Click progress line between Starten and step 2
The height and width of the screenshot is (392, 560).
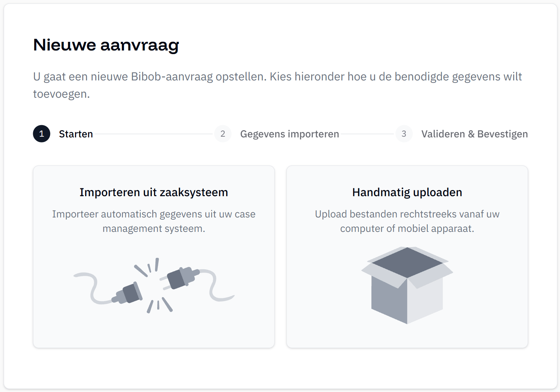click(153, 134)
